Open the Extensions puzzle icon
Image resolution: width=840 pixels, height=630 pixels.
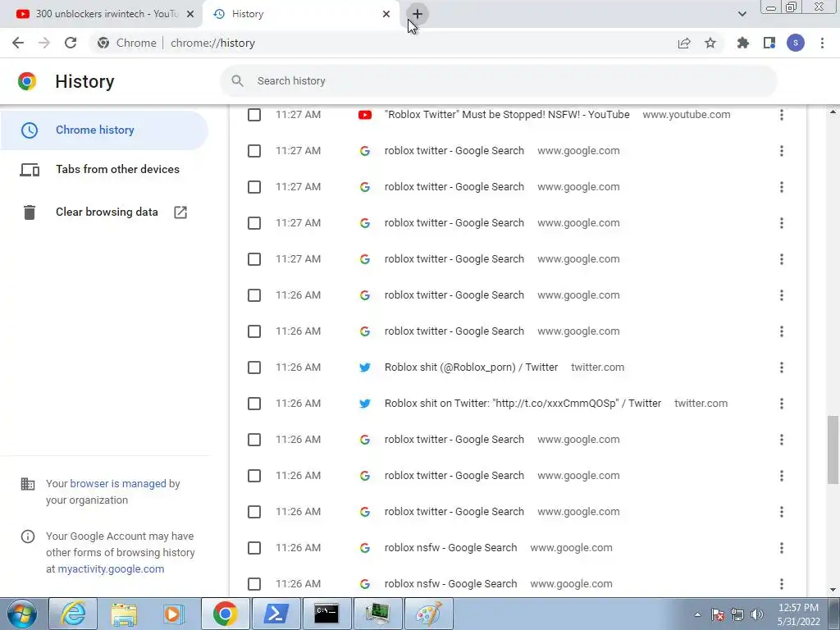(x=742, y=43)
